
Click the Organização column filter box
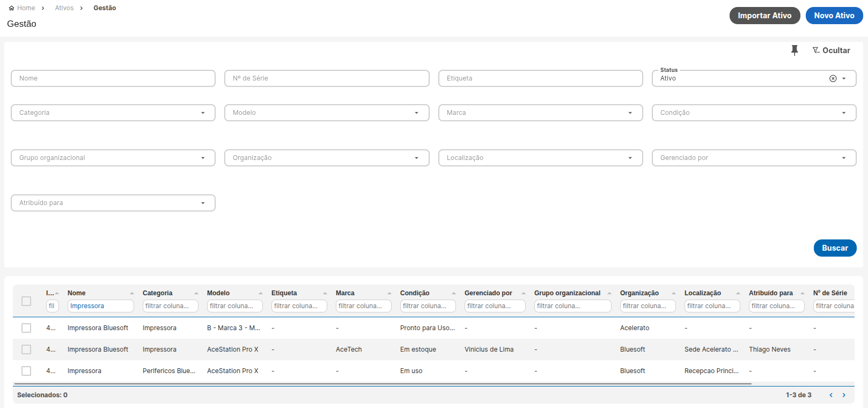(648, 306)
